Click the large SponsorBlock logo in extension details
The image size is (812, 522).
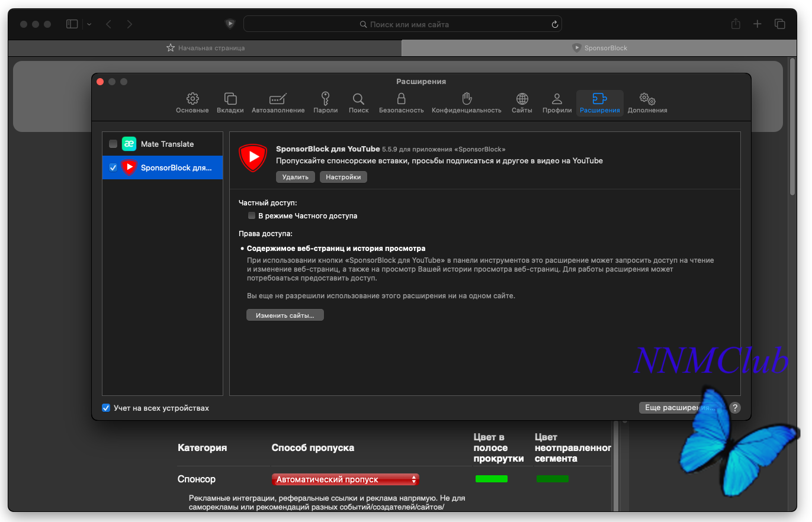[x=253, y=157]
